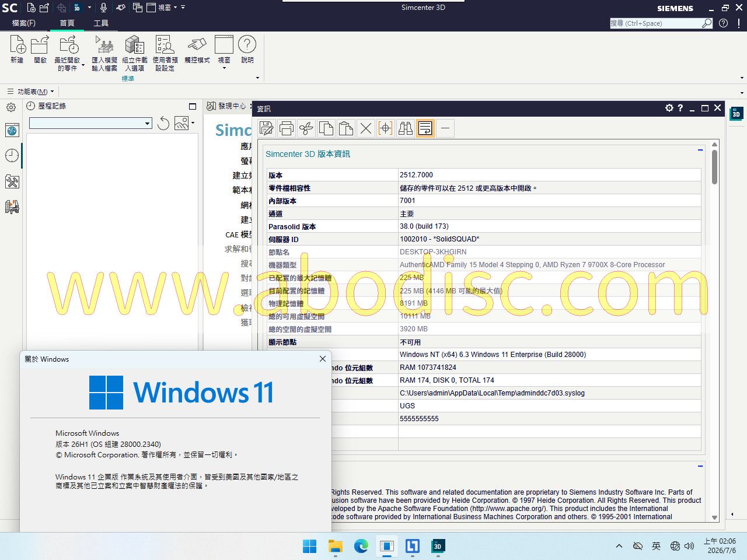Screen dimensions: 747x560
Task: Open the web browser tab in resource bar
Action: pos(12,130)
